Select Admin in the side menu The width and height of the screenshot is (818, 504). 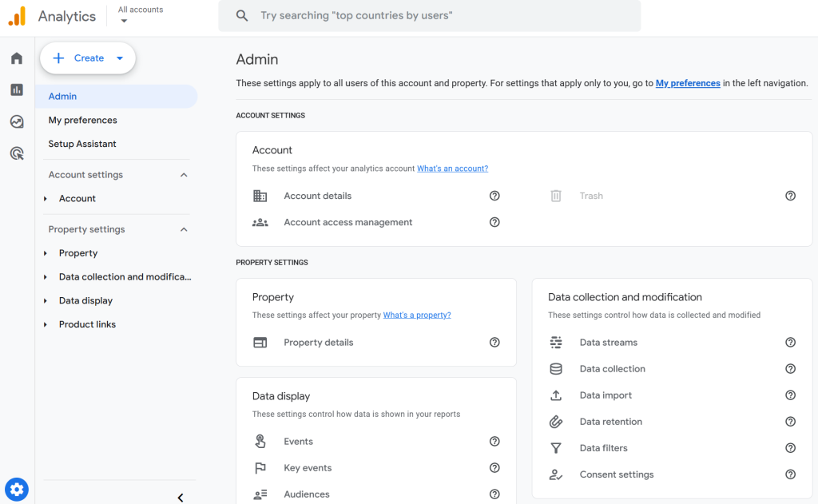pyautogui.click(x=117, y=97)
